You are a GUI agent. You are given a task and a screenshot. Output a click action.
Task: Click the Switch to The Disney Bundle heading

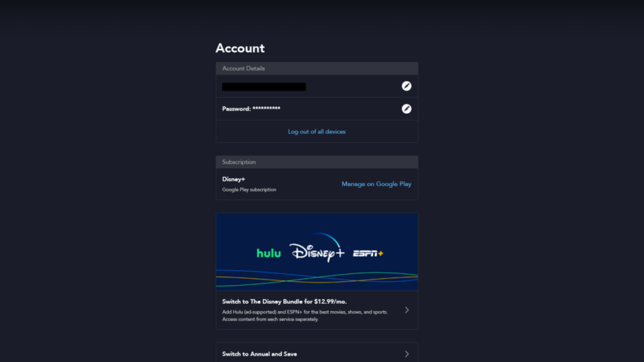284,302
